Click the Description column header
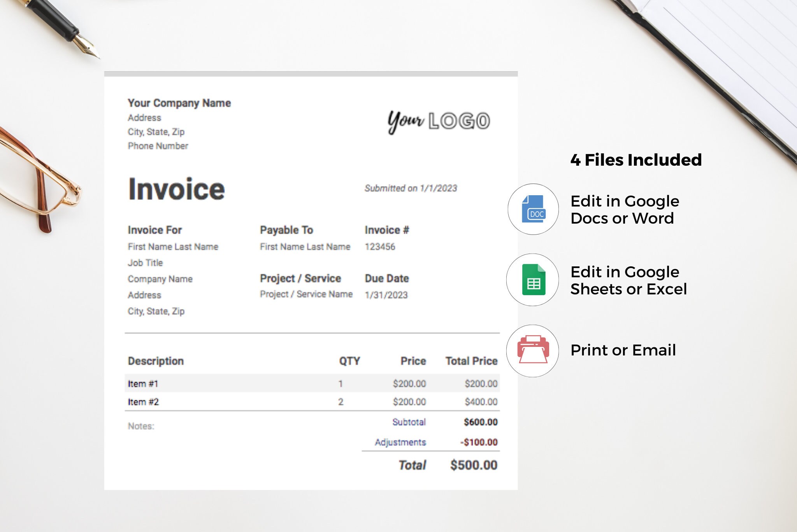This screenshot has width=797, height=532. [x=155, y=361]
